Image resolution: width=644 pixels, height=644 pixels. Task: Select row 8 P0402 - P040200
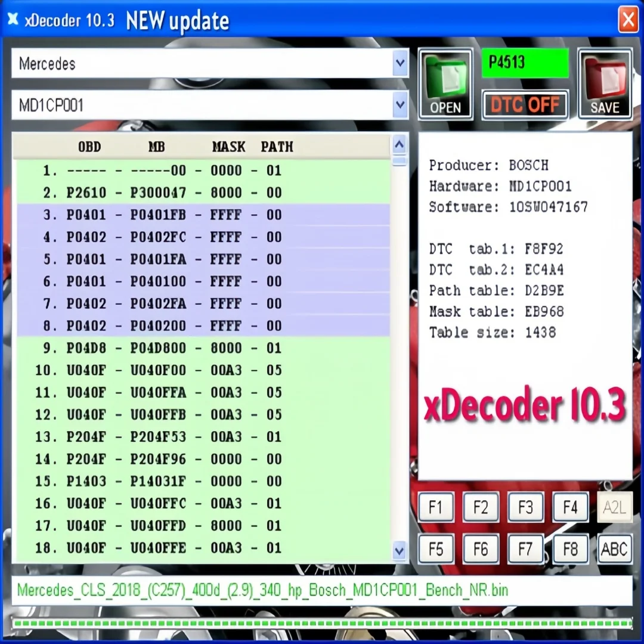pyautogui.click(x=203, y=326)
